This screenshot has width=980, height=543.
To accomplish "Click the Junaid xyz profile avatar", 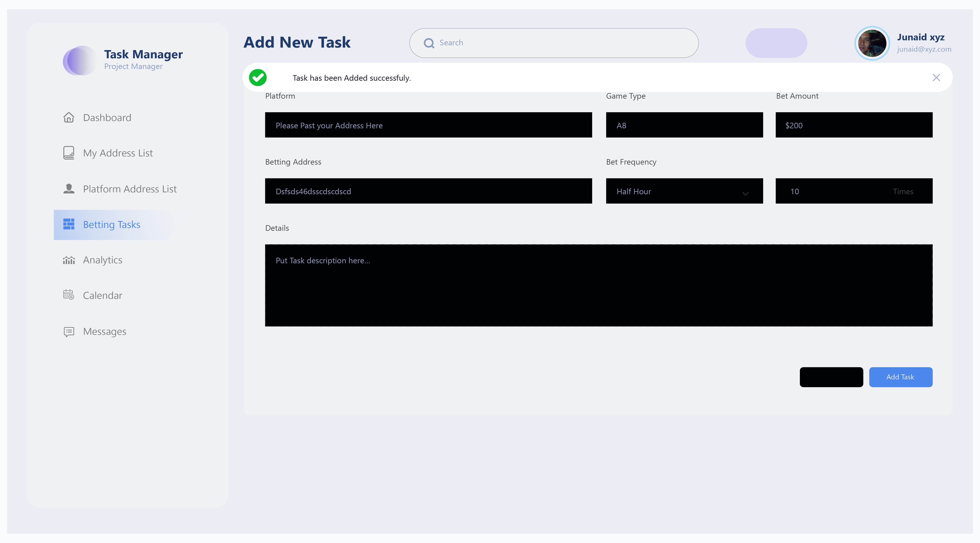I will coord(872,43).
